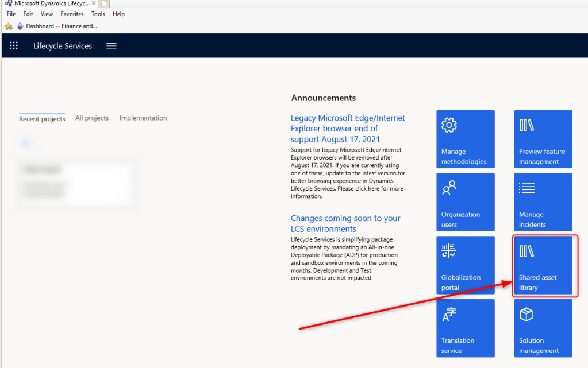588x368 pixels.
Task: Switch to the Implementation tab
Action: [x=143, y=118]
